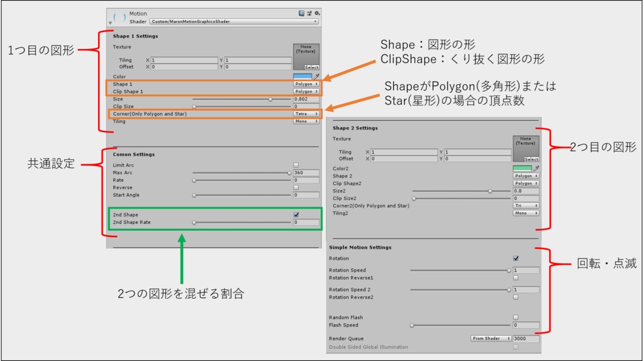
Task: Uncheck Rotation checkbox
Action: (x=516, y=258)
